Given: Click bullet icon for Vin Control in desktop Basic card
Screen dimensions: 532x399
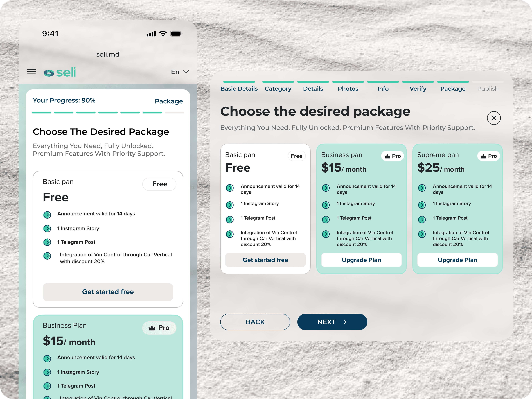Looking at the screenshot, I should point(230,234).
